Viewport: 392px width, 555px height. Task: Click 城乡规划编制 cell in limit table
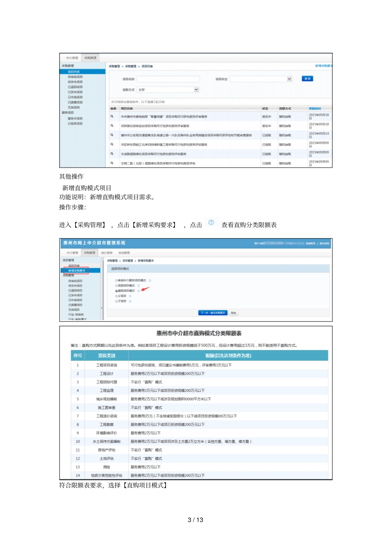pyautogui.click(x=106, y=399)
